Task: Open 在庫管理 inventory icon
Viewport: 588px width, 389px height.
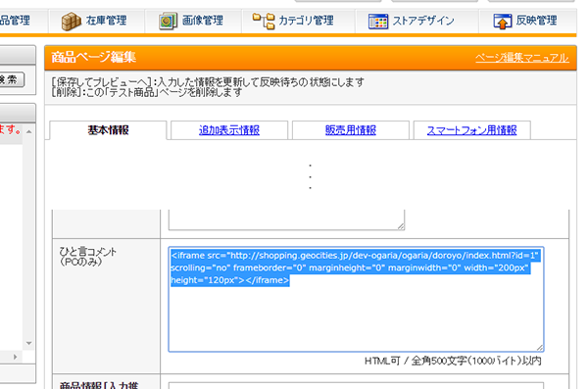Action: [x=72, y=21]
